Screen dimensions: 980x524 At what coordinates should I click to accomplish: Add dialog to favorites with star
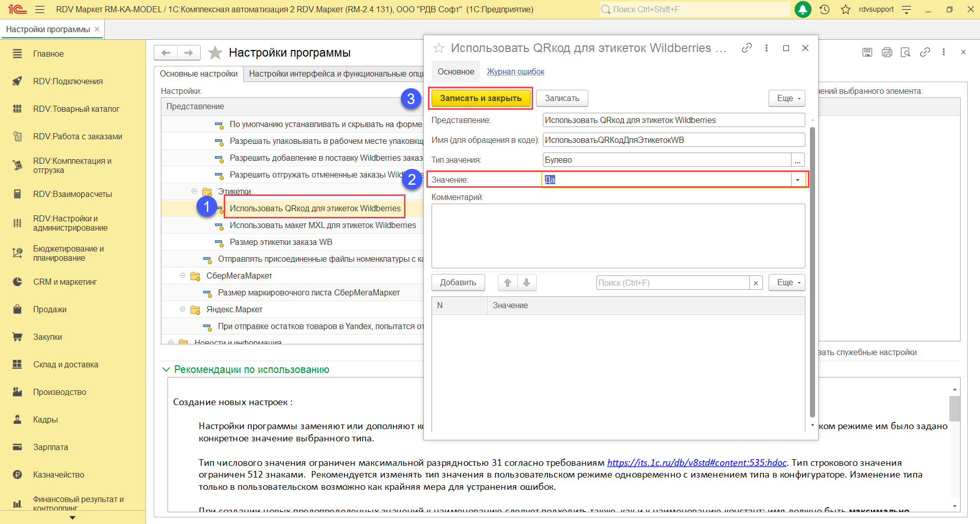click(439, 48)
